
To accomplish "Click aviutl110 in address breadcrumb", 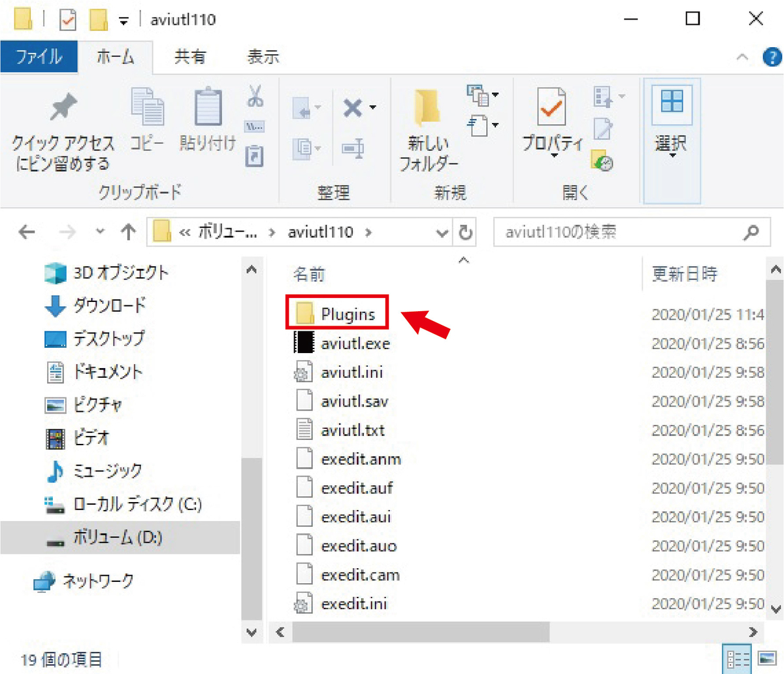I will [x=320, y=232].
